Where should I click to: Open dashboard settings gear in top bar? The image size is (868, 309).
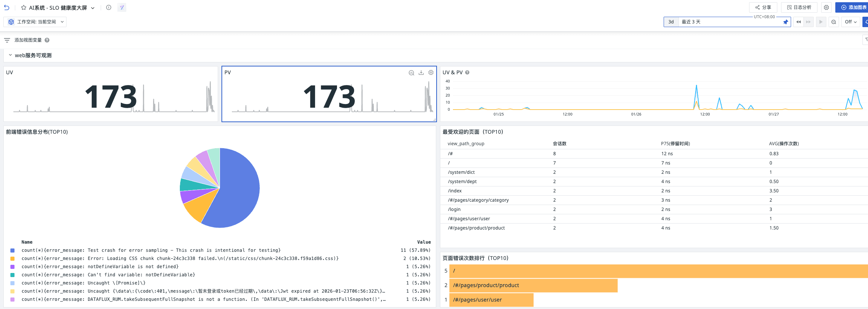826,7
